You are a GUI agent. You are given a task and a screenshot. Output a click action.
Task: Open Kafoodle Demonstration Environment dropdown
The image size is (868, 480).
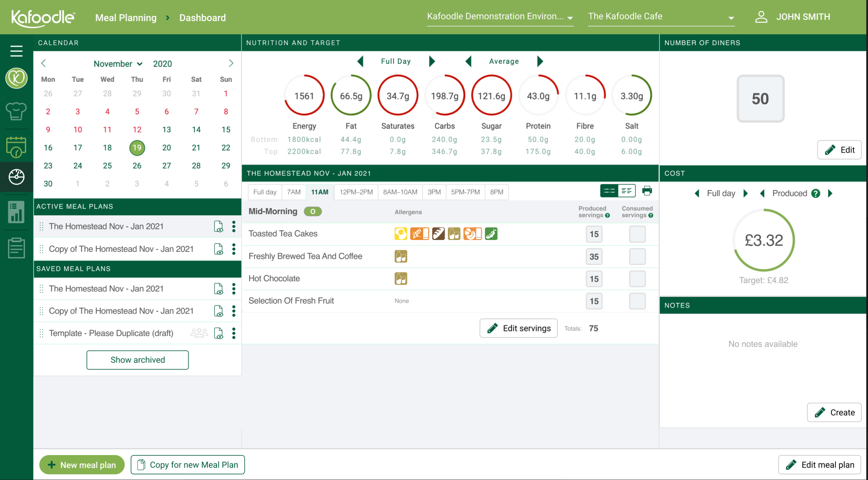coord(500,17)
